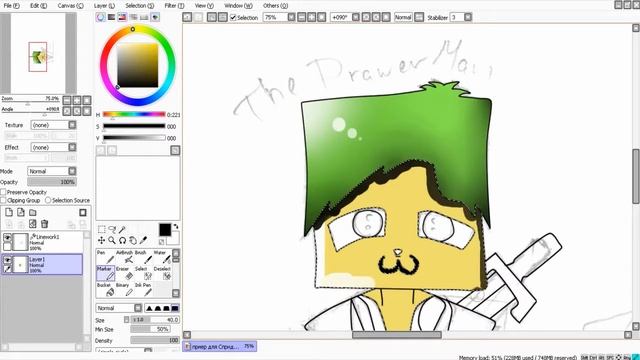The height and width of the screenshot is (360, 640).
Task: Pick the zoom magnifier tool
Action: (112, 240)
